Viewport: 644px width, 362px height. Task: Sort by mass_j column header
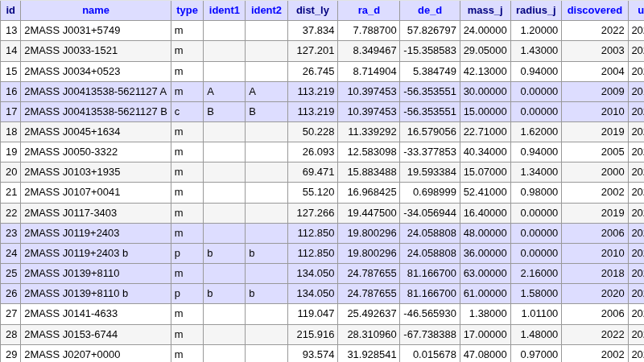[x=485, y=10]
